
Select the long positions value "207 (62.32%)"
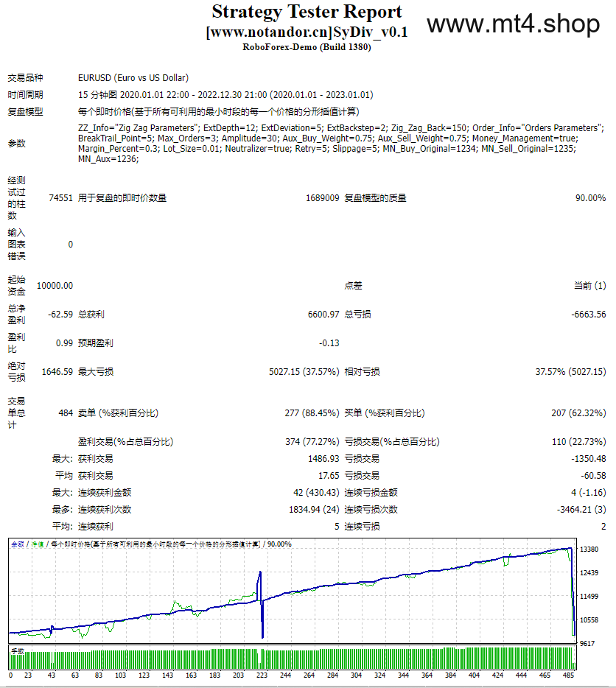[x=578, y=413]
